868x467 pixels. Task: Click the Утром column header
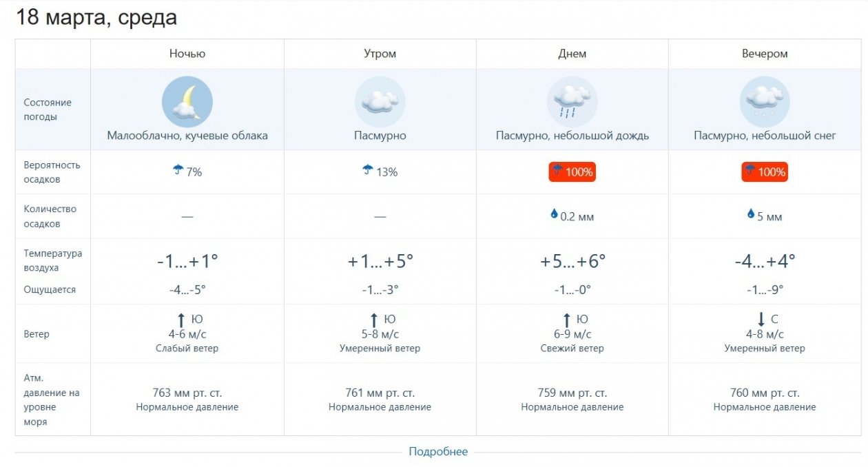click(380, 54)
